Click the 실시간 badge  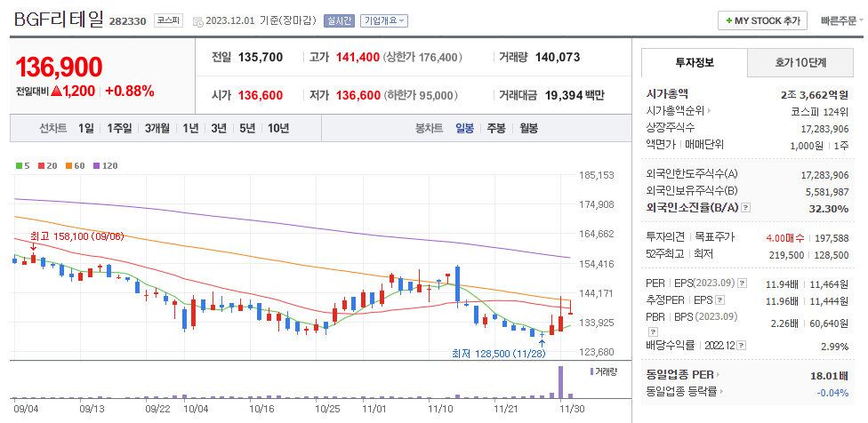(x=339, y=21)
